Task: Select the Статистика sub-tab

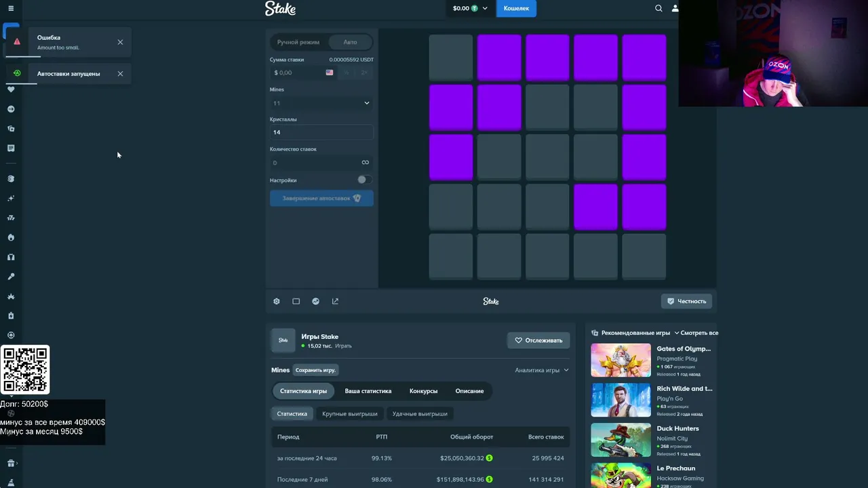Action: (292, 413)
